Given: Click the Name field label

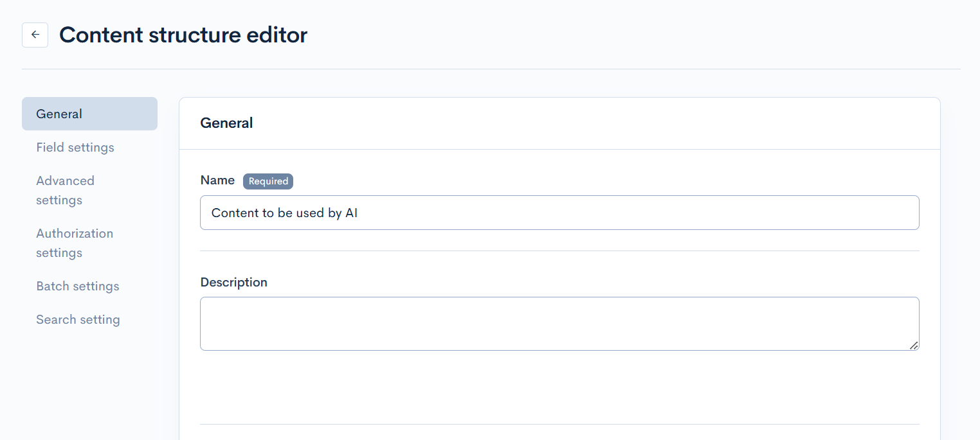Looking at the screenshot, I should [217, 180].
